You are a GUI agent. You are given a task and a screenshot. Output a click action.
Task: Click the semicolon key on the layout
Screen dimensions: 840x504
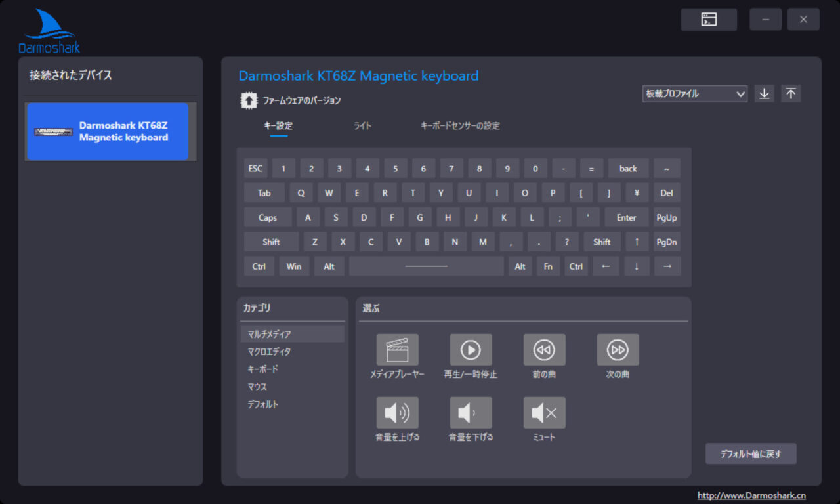point(560,217)
